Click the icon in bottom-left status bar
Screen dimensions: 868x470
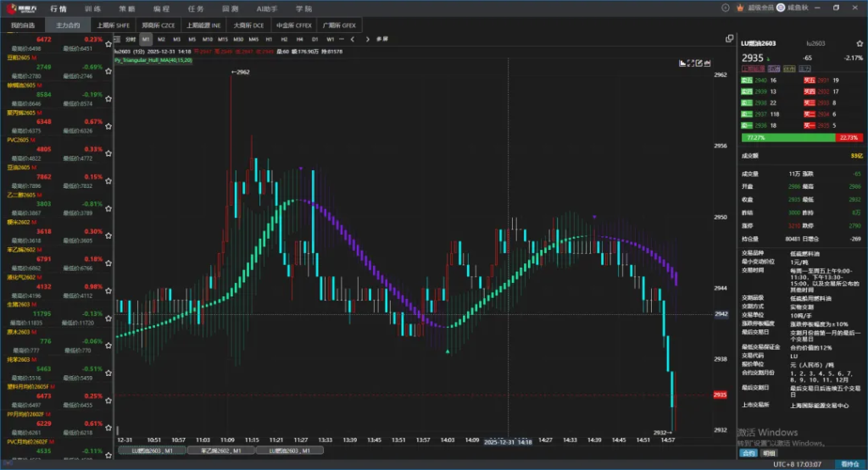(x=8, y=463)
